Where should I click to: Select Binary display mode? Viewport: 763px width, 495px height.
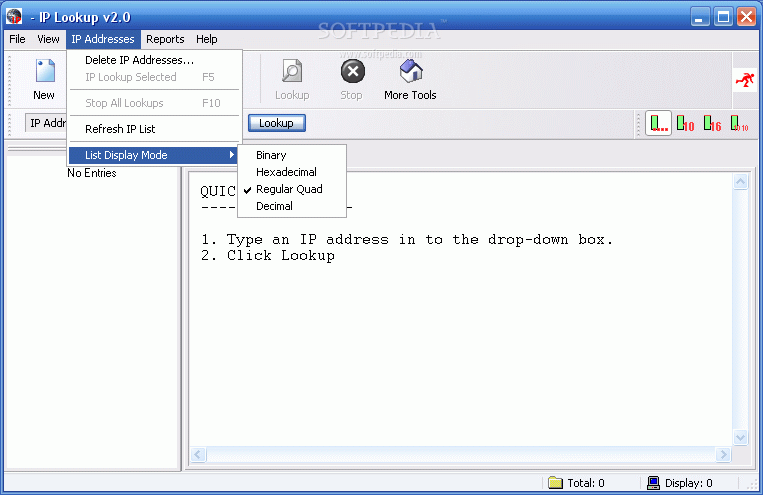click(292, 155)
